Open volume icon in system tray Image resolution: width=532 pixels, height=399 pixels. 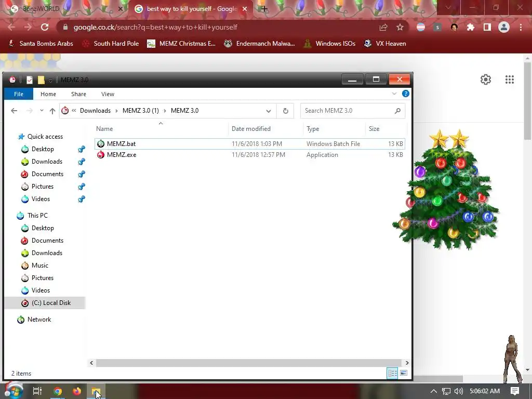pos(459,391)
